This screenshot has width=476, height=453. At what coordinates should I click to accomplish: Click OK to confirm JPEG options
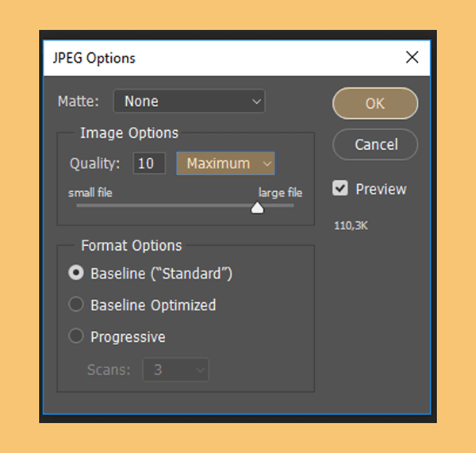point(375,104)
